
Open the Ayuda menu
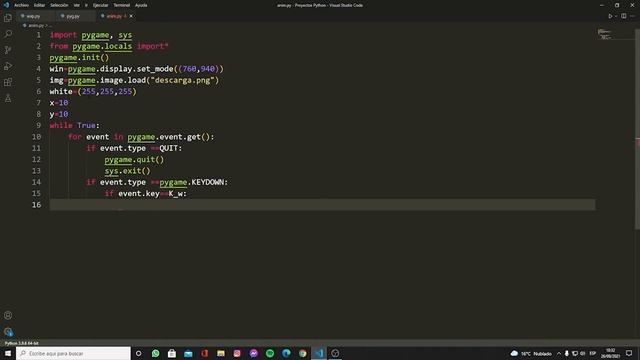(141, 5)
